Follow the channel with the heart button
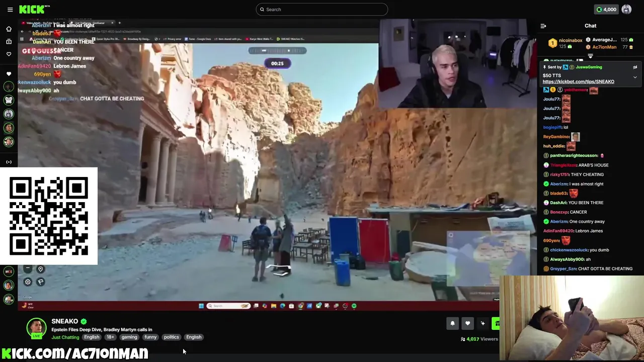This screenshot has width=644, height=362. pos(467,323)
